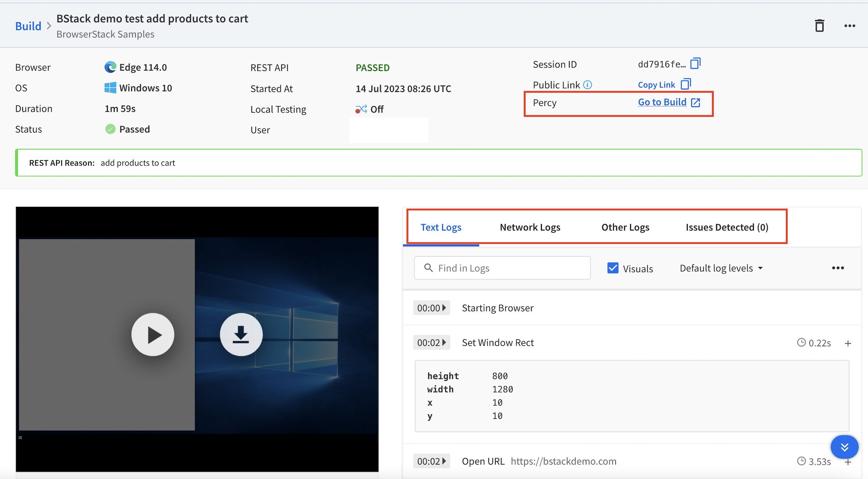The height and width of the screenshot is (479, 868).
Task: Expand the Set Window Rect plus icon
Action: click(848, 343)
